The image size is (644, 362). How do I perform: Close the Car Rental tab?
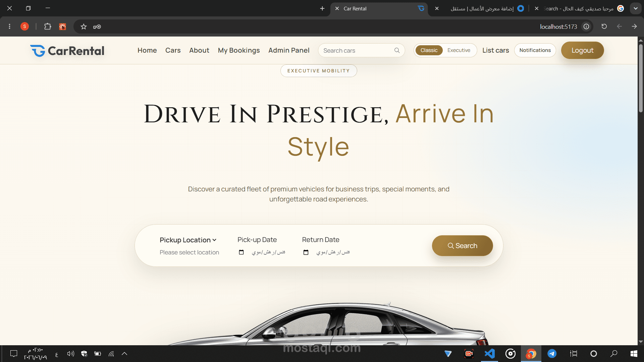click(x=337, y=8)
